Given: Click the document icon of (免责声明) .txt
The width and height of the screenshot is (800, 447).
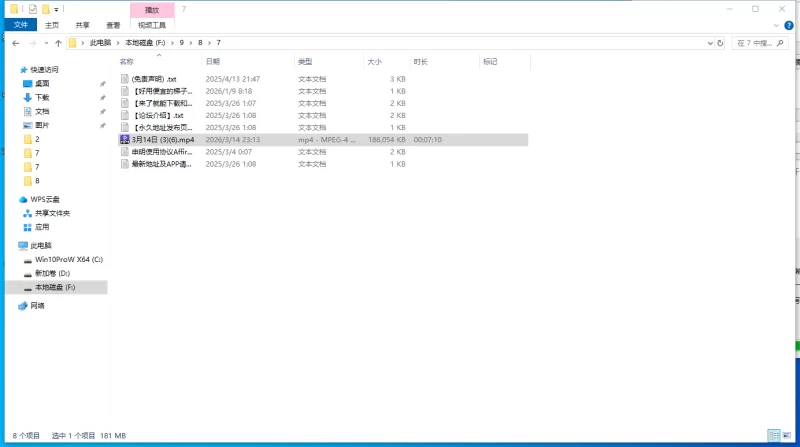Looking at the screenshot, I should click(x=125, y=79).
